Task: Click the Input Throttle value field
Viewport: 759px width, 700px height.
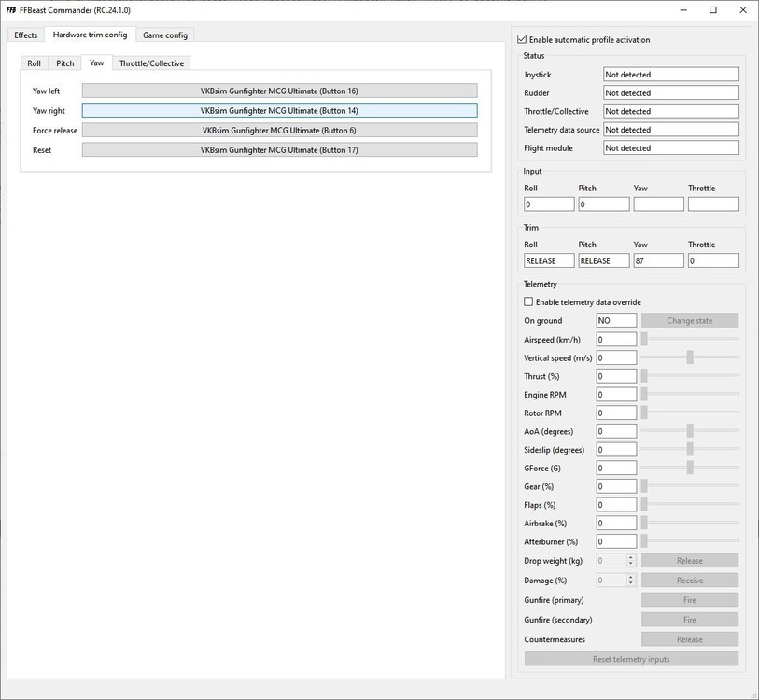Action: [x=713, y=204]
